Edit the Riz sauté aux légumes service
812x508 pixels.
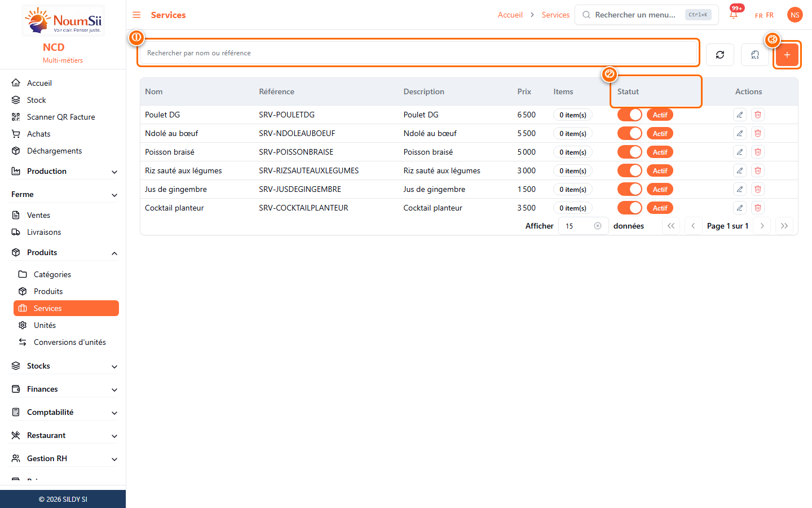coord(740,170)
